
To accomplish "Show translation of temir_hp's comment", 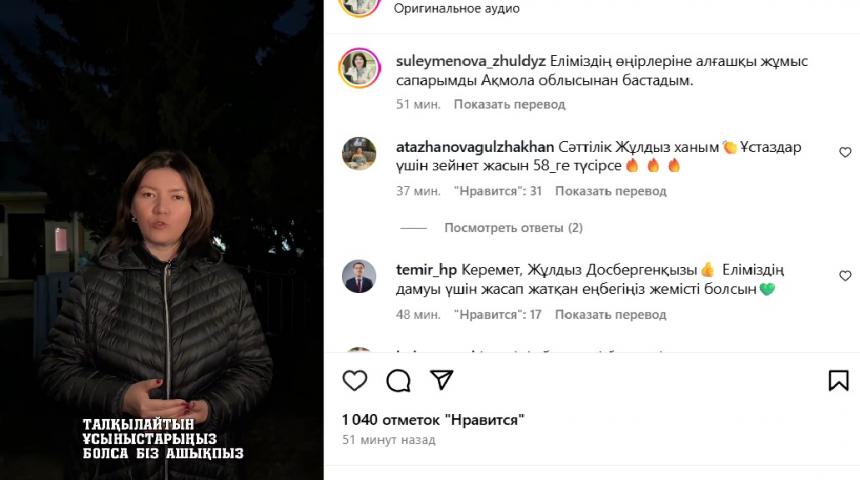I will (x=610, y=314).
